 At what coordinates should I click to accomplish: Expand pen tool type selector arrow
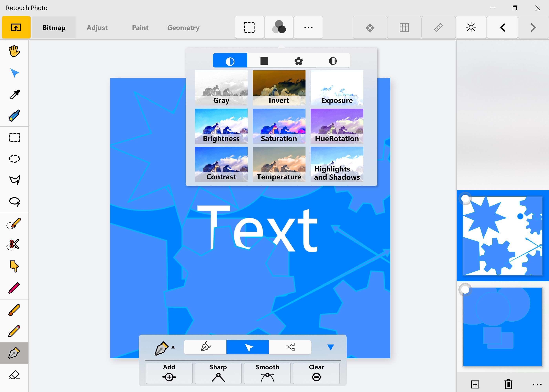[173, 347]
